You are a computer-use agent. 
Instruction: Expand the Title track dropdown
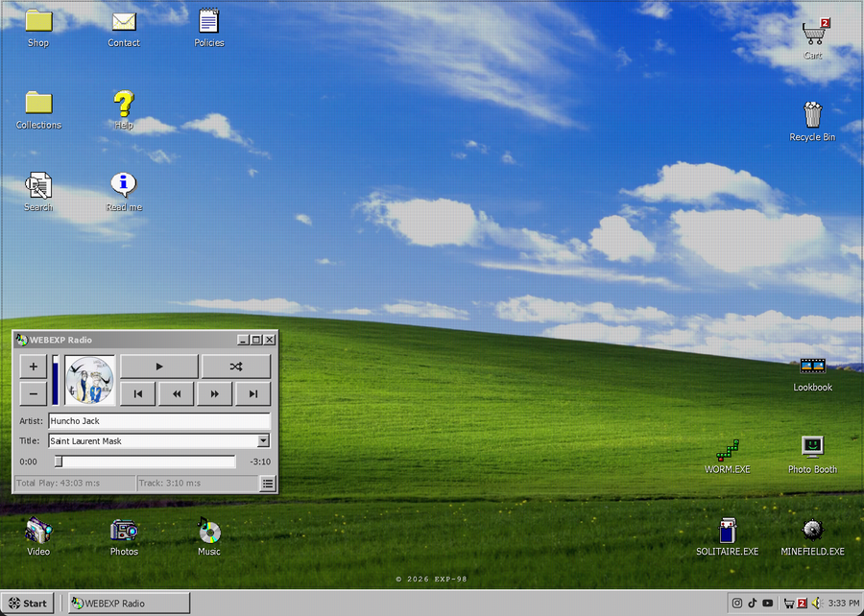point(263,440)
